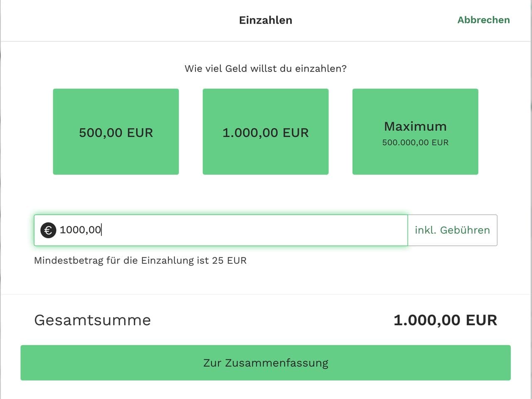Click the 'EUR' text on 1.000,00 tile

296,133
